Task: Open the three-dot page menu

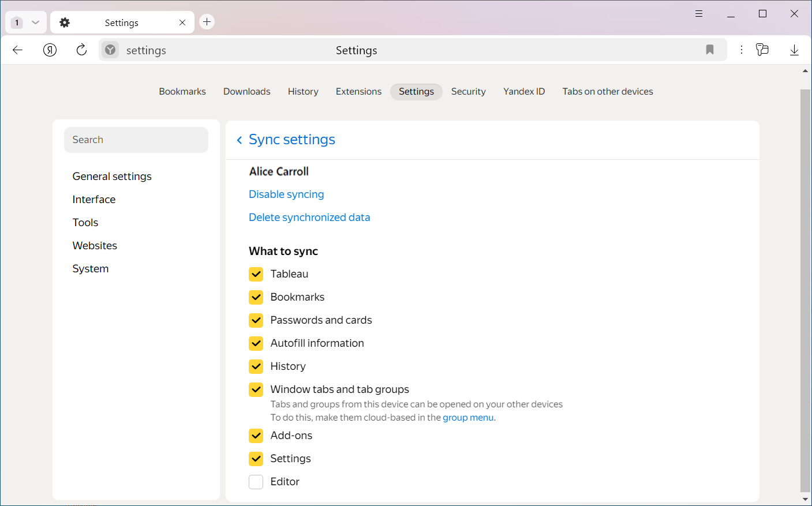Action: point(742,50)
